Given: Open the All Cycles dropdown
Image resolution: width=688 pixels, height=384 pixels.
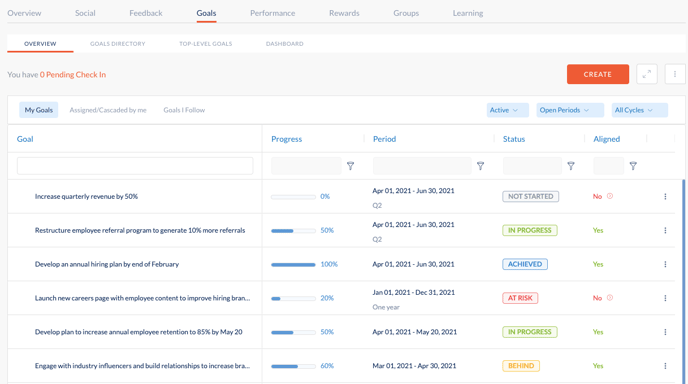Looking at the screenshot, I should (640, 110).
